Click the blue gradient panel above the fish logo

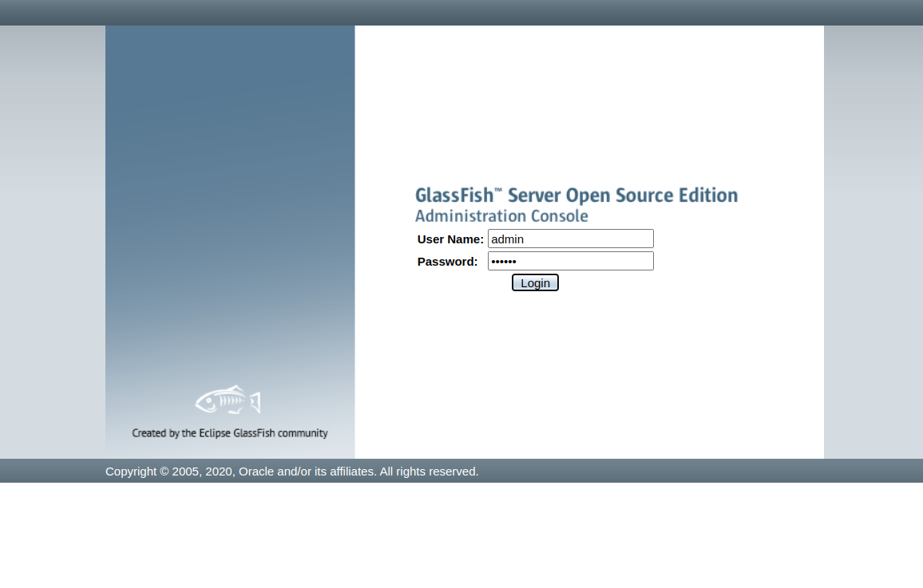230,199
